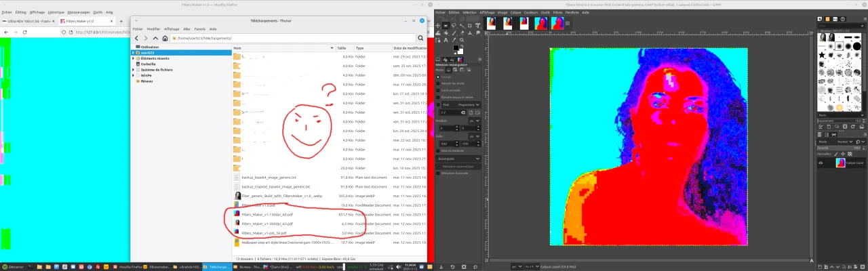This screenshot has height=271, width=868.
Task: Go back in Thunar toolbar
Action: [x=137, y=38]
